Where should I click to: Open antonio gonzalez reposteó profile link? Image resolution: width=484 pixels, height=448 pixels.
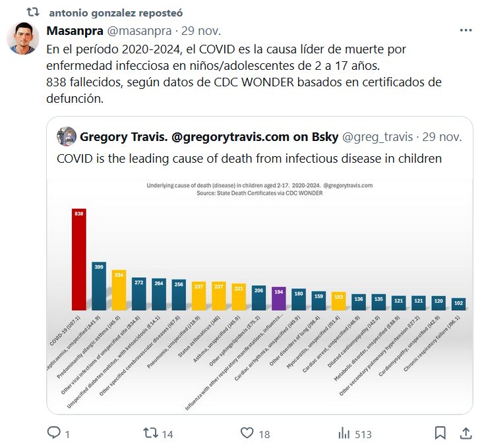pyautogui.click(x=116, y=13)
